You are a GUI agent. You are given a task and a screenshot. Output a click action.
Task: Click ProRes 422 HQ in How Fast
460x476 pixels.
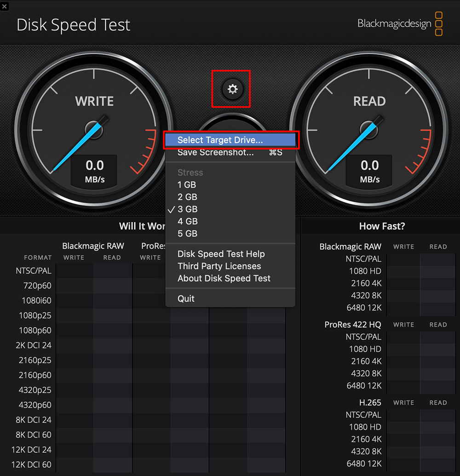tap(352, 325)
